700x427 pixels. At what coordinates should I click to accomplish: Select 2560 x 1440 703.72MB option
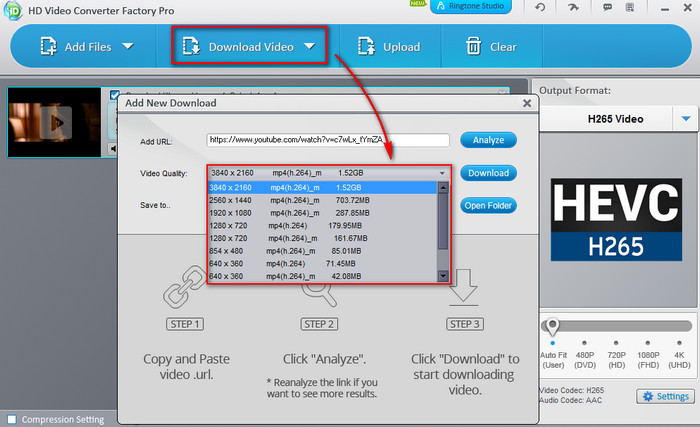[x=323, y=200]
